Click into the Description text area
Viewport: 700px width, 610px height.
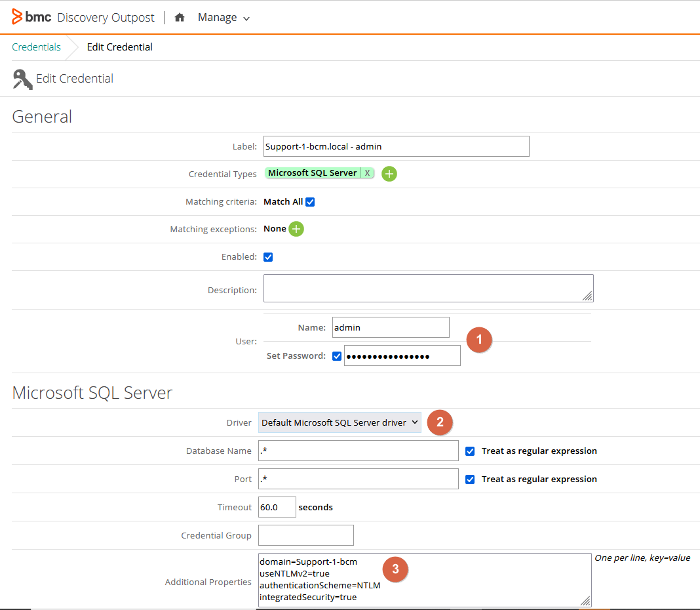[429, 288]
